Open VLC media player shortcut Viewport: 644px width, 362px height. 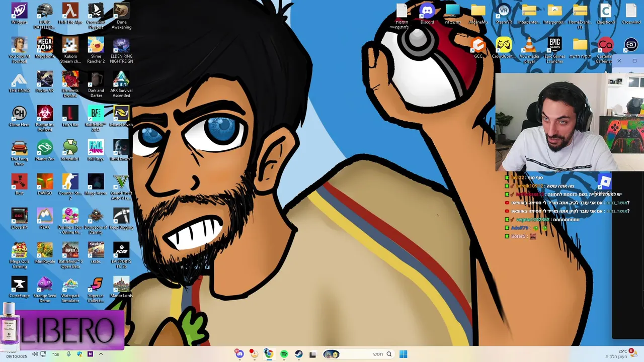tap(529, 50)
